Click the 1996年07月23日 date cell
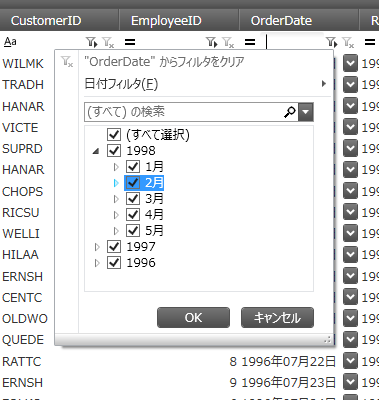The image size is (379, 400). click(289, 382)
